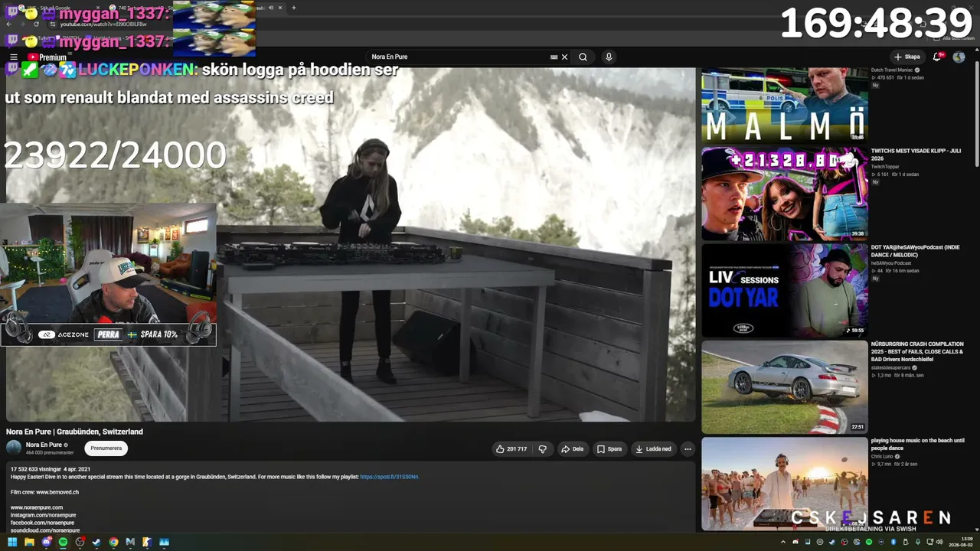Open the account avatar menu
Viewport: 980px width, 551px height.
[959, 57]
